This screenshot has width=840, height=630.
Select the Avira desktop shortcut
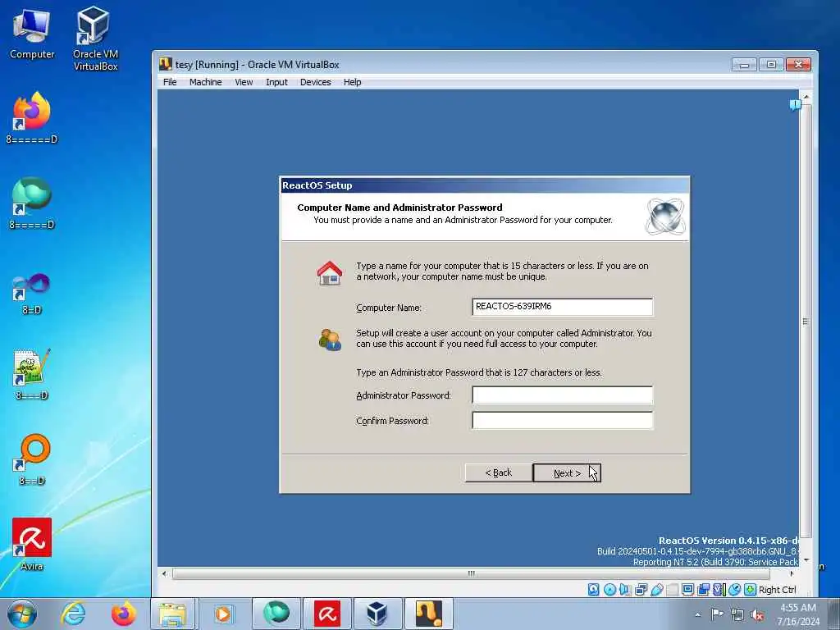click(x=32, y=545)
